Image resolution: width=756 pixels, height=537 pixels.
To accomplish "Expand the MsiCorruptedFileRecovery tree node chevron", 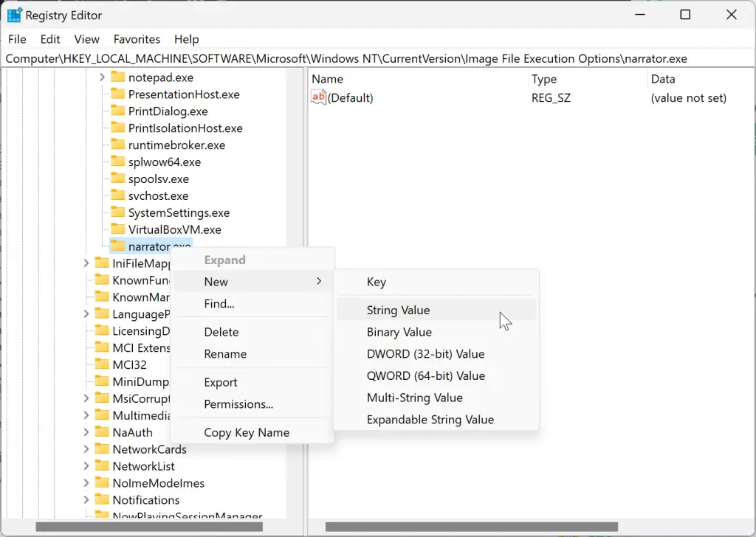I will [x=86, y=398].
